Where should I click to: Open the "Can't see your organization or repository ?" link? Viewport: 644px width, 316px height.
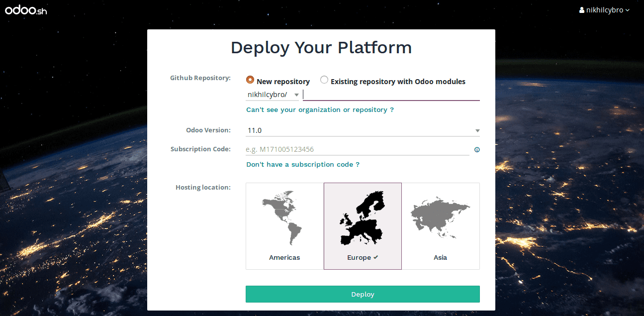pyautogui.click(x=320, y=109)
